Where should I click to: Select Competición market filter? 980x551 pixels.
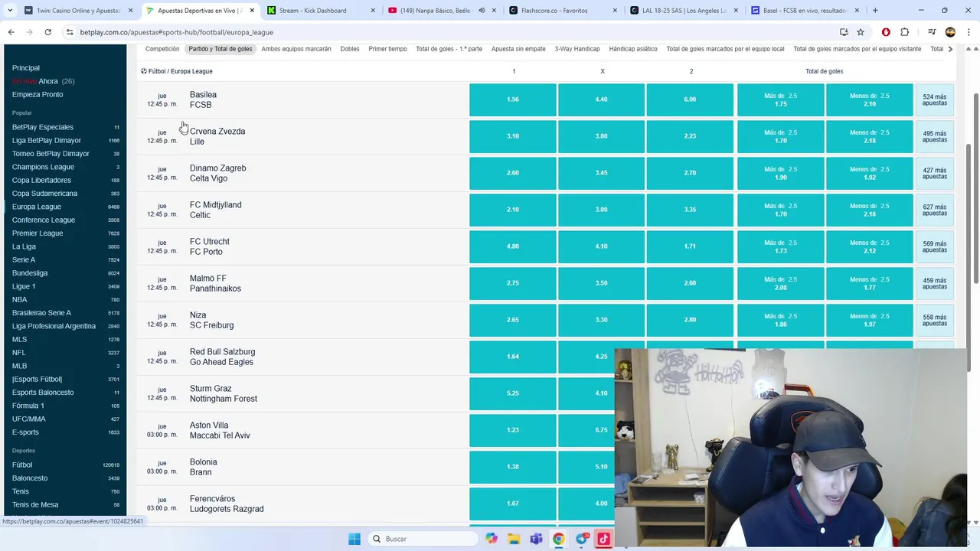pyautogui.click(x=162, y=49)
